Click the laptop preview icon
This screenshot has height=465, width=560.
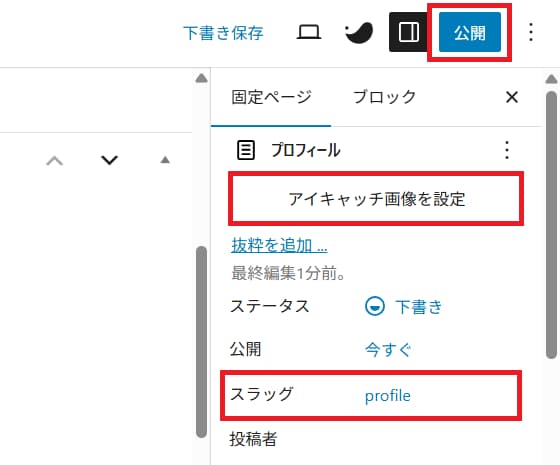click(309, 32)
